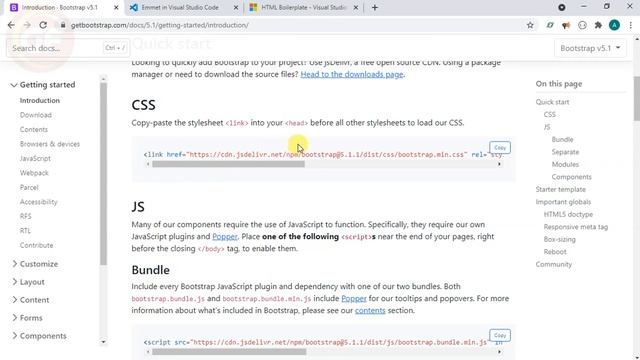Jump to Separate in On this page

tap(565, 152)
